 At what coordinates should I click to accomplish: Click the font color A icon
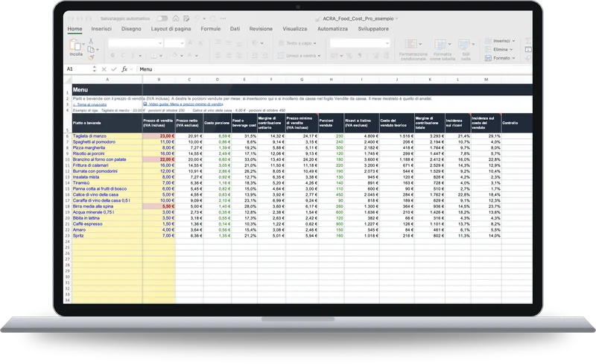[190, 56]
